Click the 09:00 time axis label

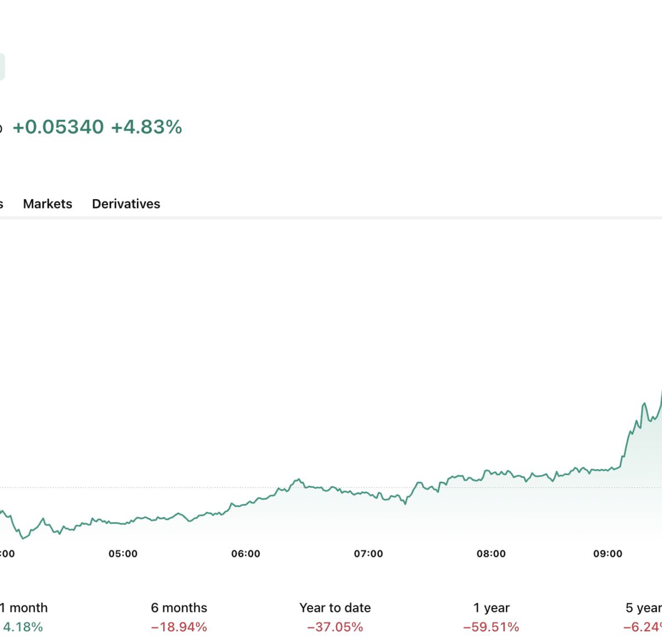point(607,553)
